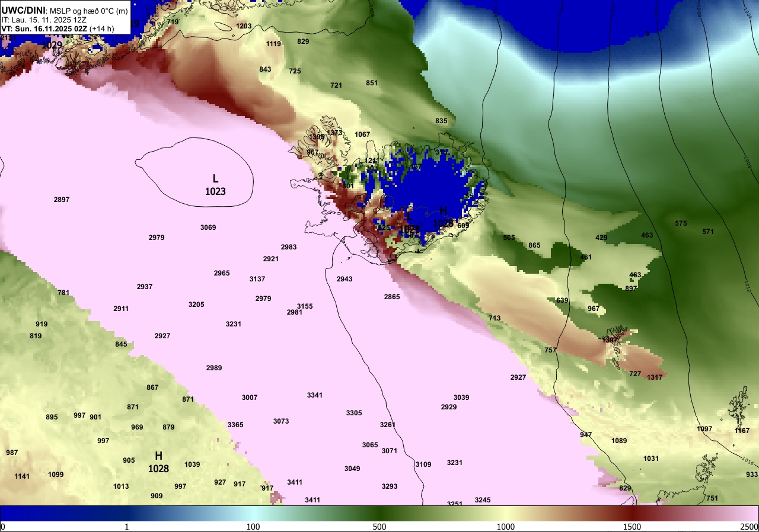759x532 pixels.
Task: Click the UWC/DINI title label
Action: tap(23, 10)
